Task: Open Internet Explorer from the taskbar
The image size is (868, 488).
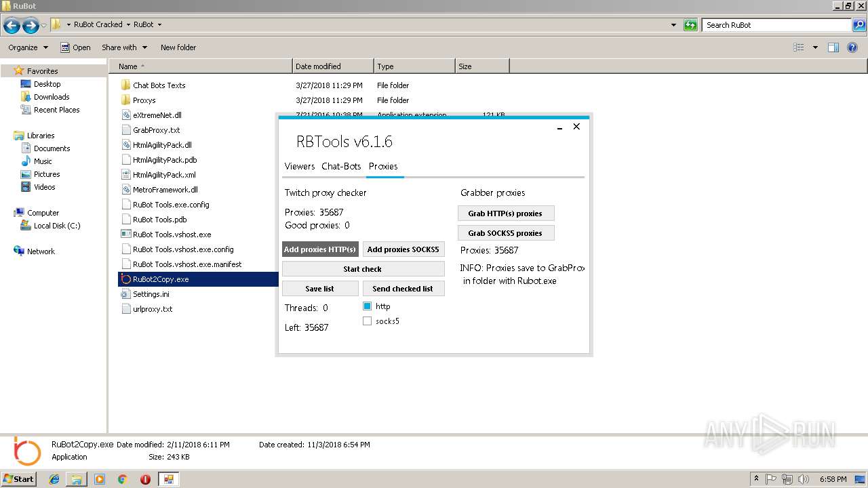Action: coord(55,479)
